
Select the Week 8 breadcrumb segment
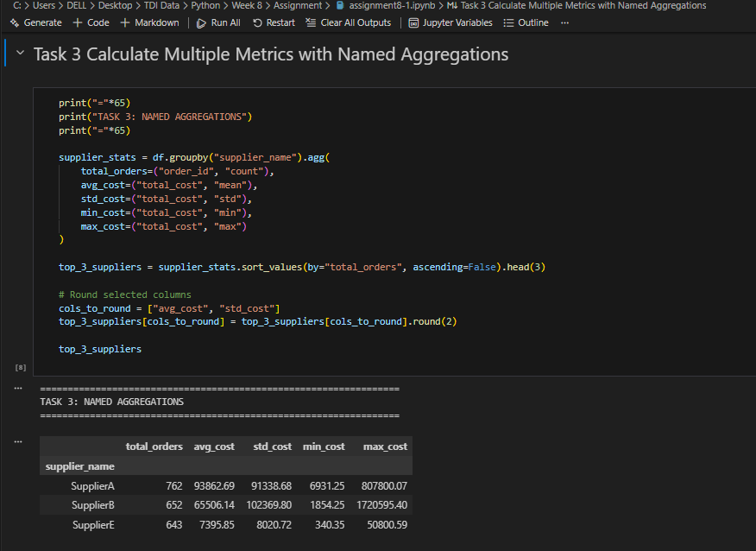[247, 5]
